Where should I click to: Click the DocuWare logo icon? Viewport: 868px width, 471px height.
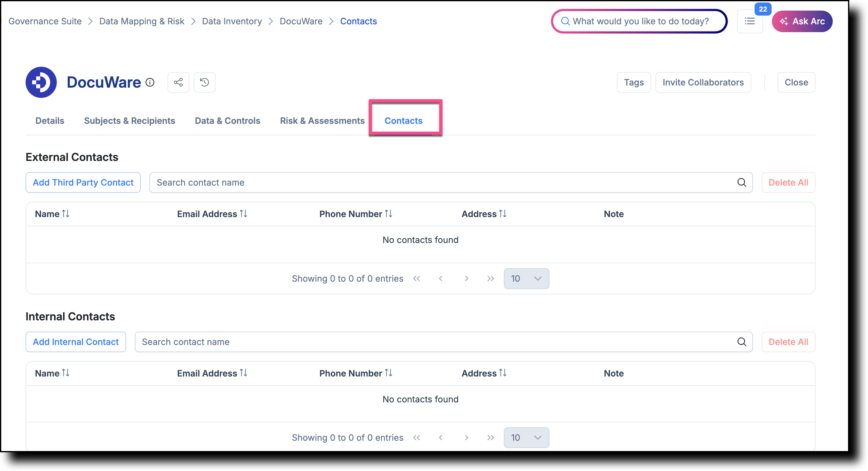coord(41,82)
